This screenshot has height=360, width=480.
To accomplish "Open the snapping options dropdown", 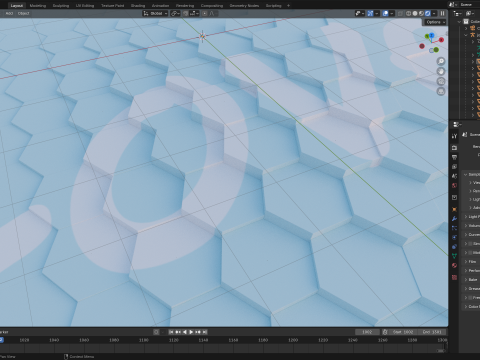I will (x=194, y=13).
